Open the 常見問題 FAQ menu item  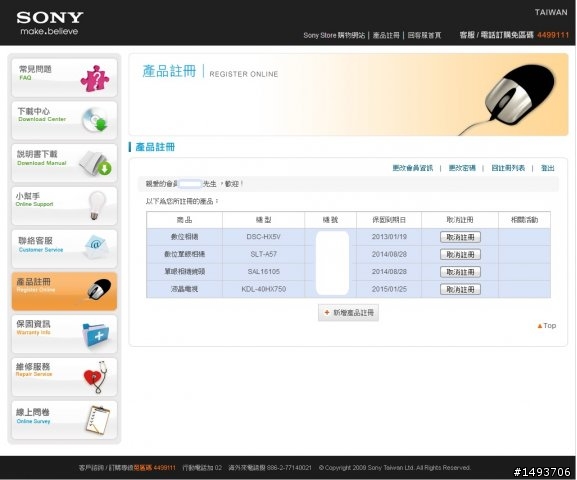(64, 78)
